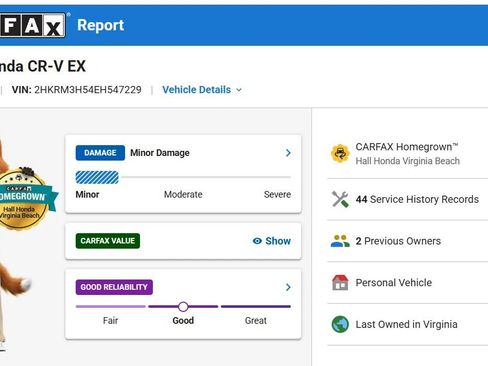Click the Great label under reliability

click(256, 321)
